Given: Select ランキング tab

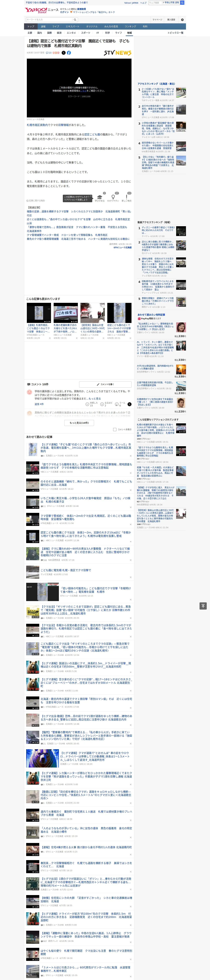Looking at the screenshot, I should pos(130,27).
